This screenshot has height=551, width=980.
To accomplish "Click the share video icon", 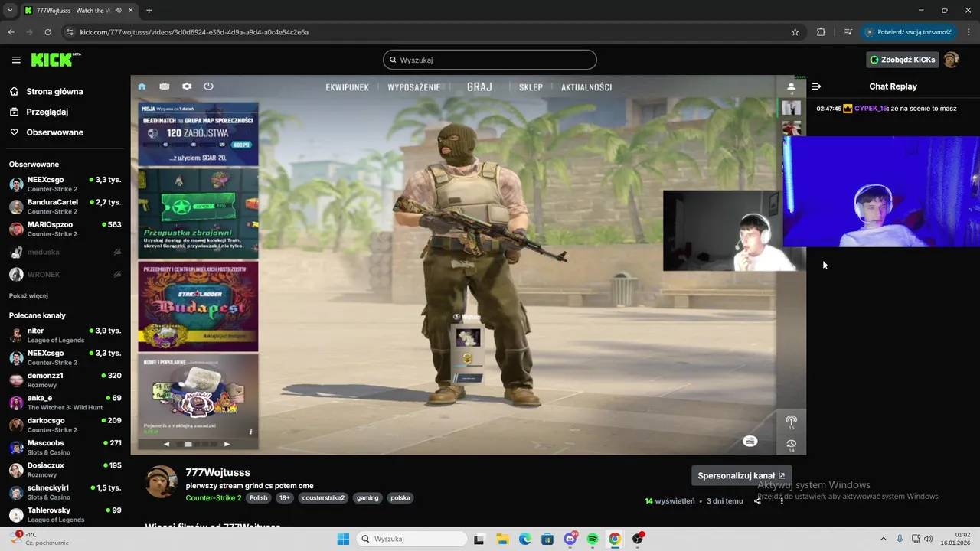I will point(757,500).
